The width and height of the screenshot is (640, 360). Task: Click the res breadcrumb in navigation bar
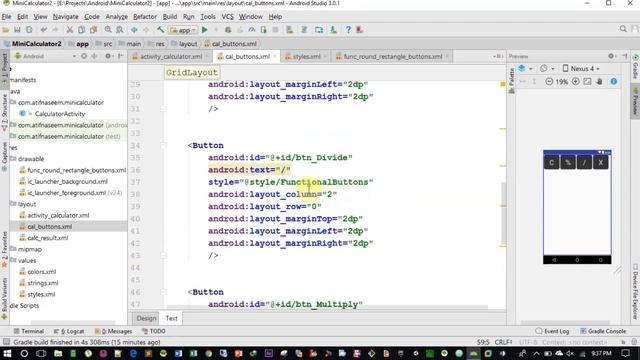(x=157, y=44)
